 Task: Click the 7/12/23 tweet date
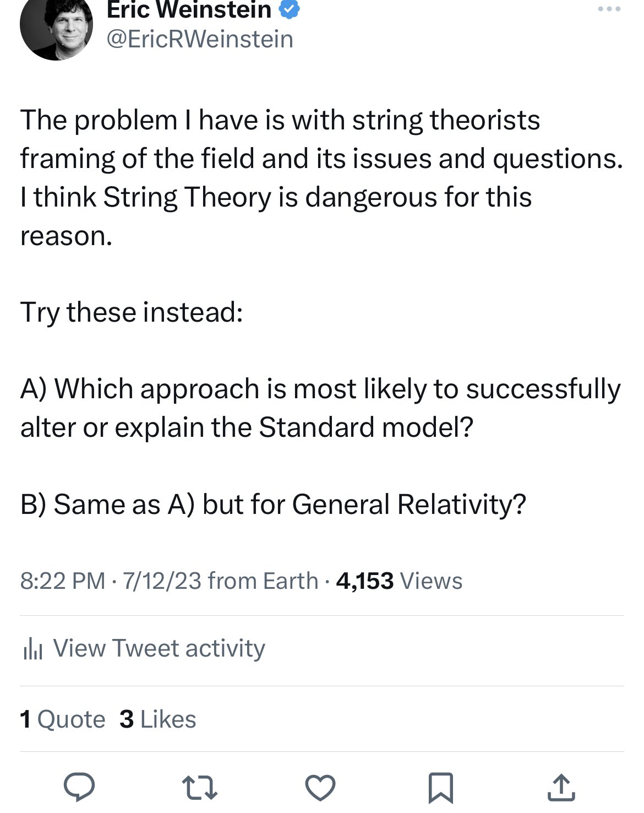162,581
